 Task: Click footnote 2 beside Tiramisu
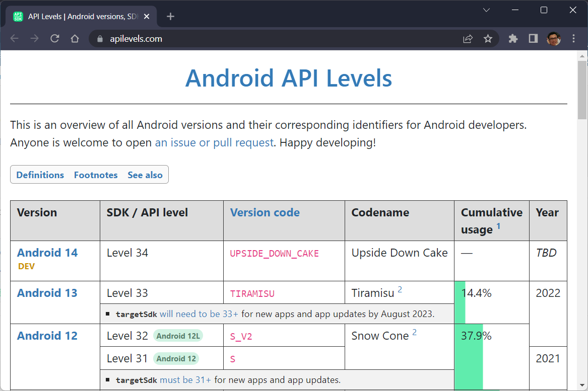[x=400, y=289]
